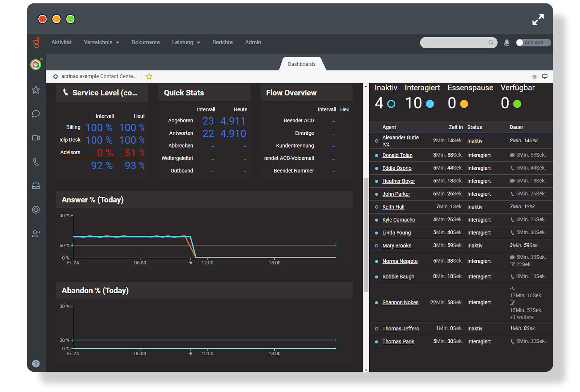Select the video call icon in sidebar
This screenshot has height=392, width=580.
pos(36,138)
